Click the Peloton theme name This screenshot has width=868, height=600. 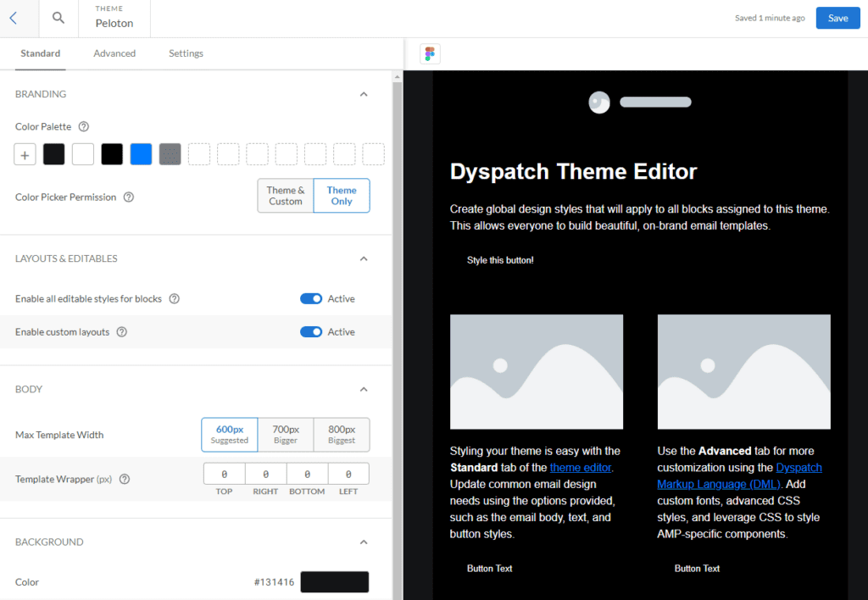114,23
